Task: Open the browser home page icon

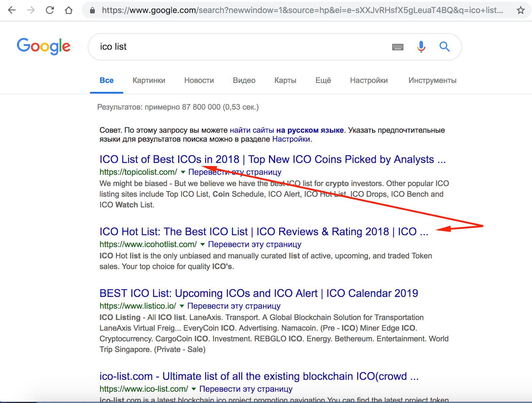Action: (x=69, y=10)
